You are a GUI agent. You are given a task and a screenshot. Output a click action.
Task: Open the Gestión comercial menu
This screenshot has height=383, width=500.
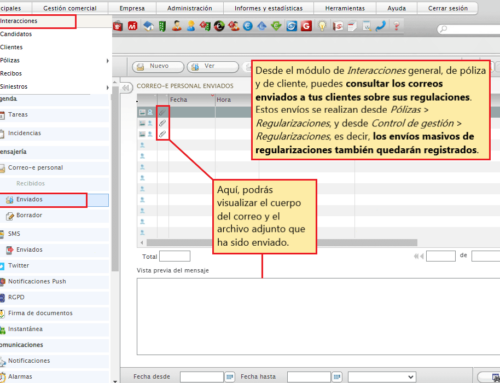point(70,8)
